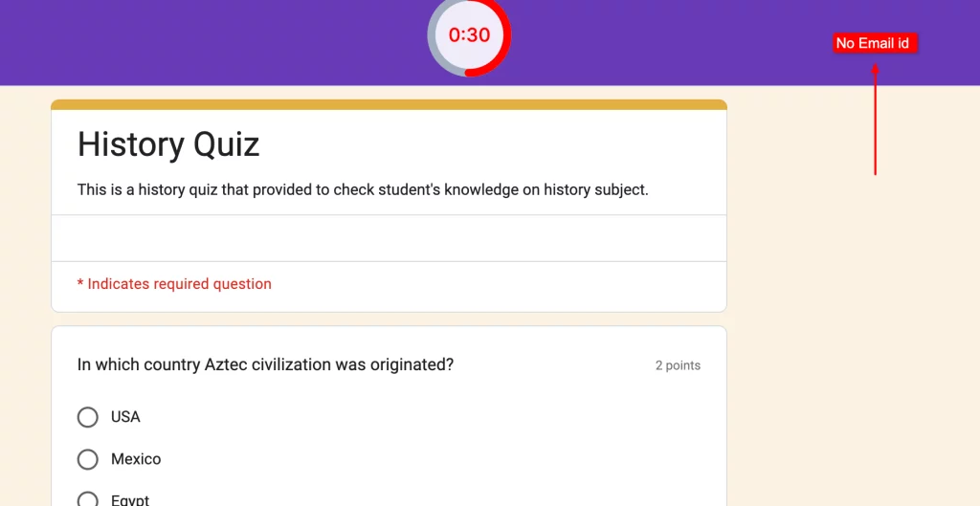The height and width of the screenshot is (506, 980).
Task: Click the Egypt answer label
Action: pyautogui.click(x=130, y=500)
